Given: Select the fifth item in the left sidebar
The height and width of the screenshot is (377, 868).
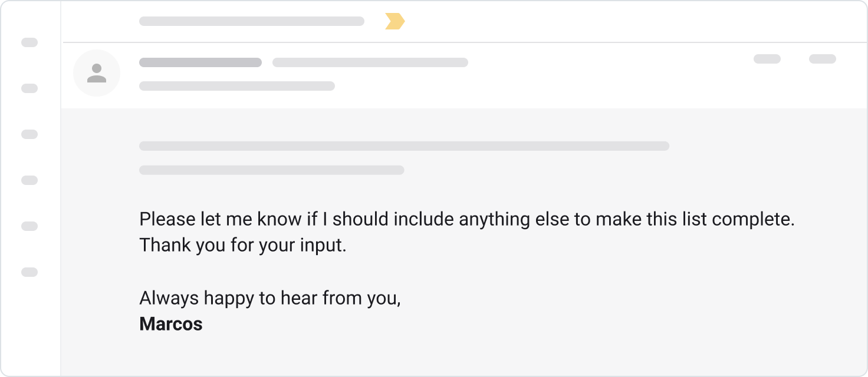Looking at the screenshot, I should (29, 226).
